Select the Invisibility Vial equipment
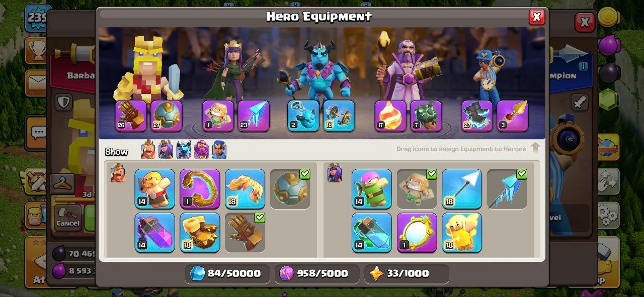 [372, 232]
